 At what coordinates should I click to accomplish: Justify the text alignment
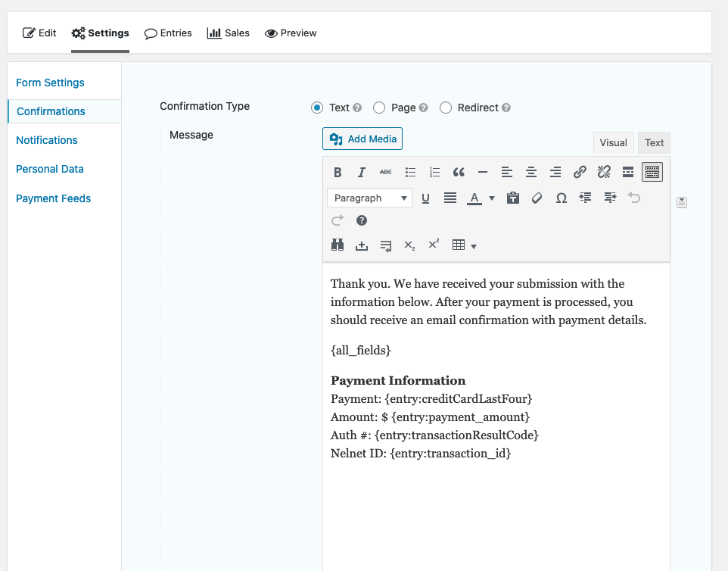(450, 198)
